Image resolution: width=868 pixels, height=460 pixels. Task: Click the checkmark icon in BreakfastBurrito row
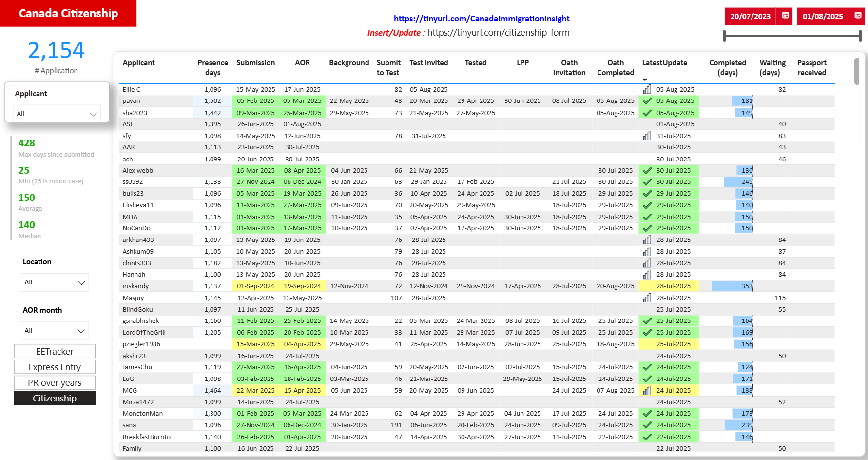click(x=647, y=437)
